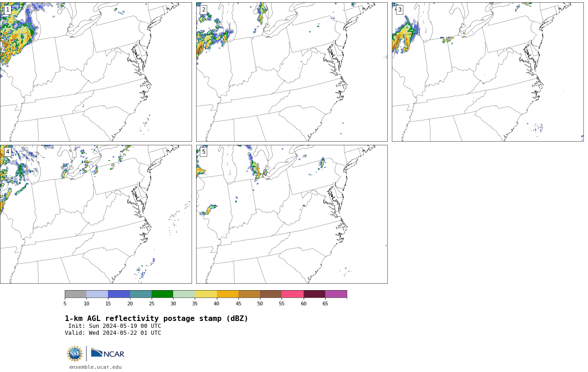Select the teal 20-25 dBZ swatch
The height and width of the screenshot is (372, 588).
(x=141, y=294)
